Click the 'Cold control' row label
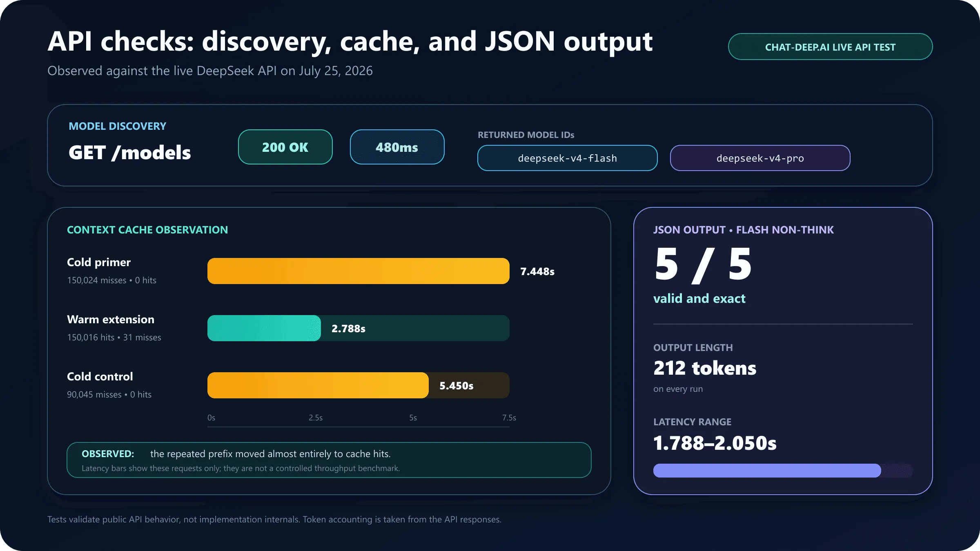Image resolution: width=980 pixels, height=551 pixels. click(100, 376)
